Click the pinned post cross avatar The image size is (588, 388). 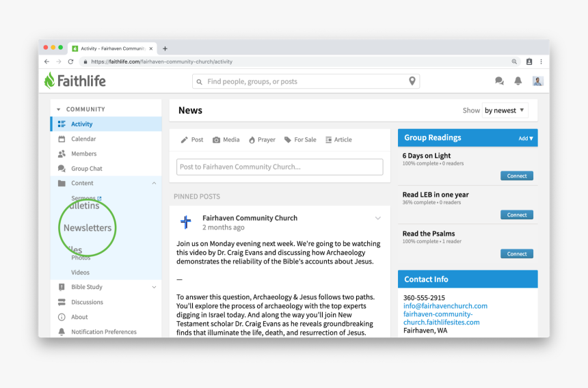tap(186, 222)
